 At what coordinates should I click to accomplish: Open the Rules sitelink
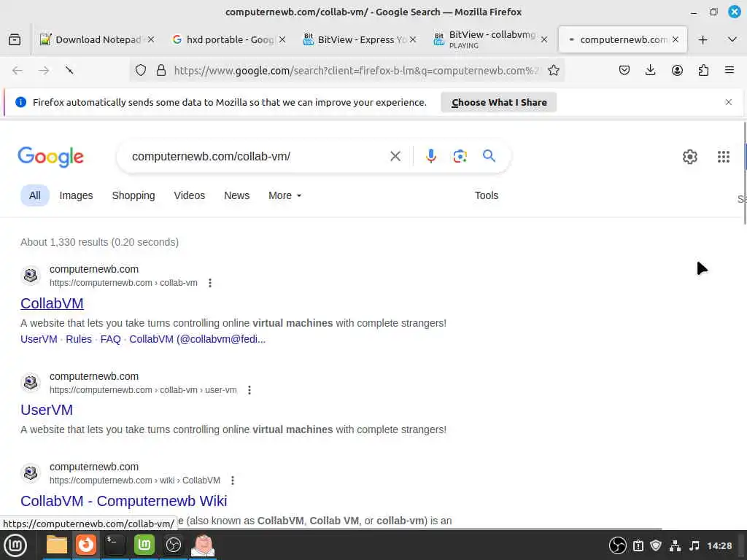[79, 339]
